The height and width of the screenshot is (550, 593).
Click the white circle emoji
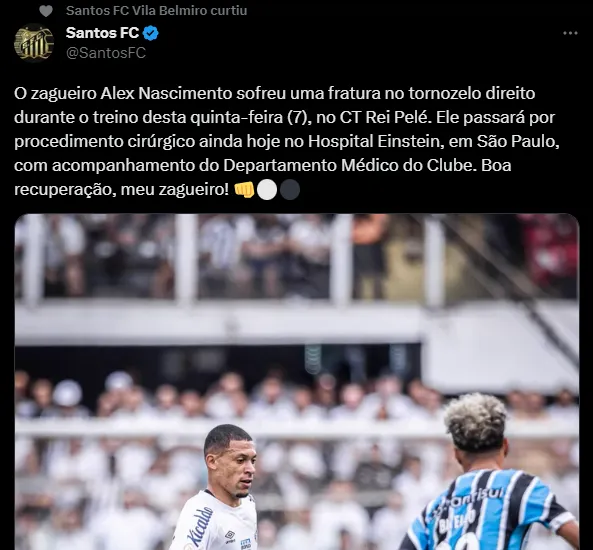coord(267,190)
